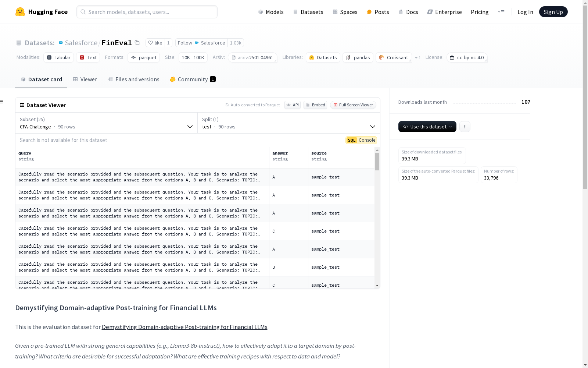Open the API button in Dataset Viewer
Screen dimensions: 588x368
point(293,105)
